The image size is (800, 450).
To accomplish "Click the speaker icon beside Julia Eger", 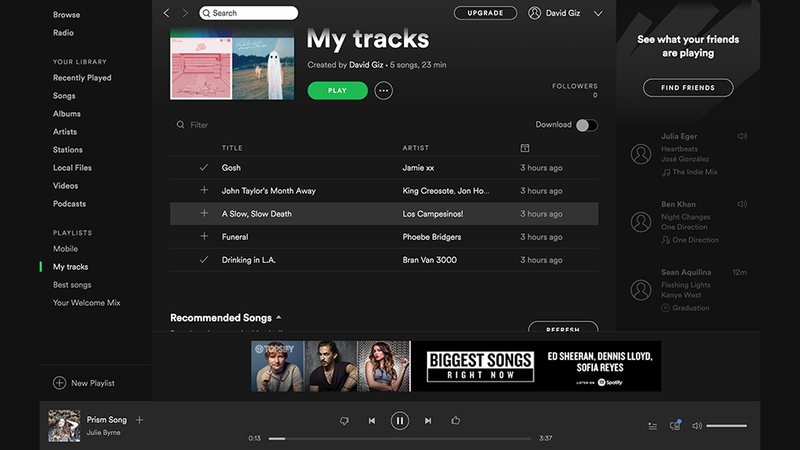I will pos(742,136).
